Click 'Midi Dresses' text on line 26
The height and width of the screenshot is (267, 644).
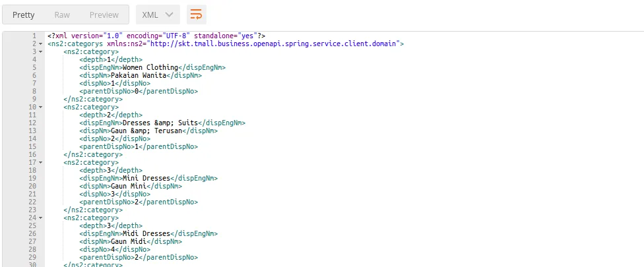[x=146, y=233]
